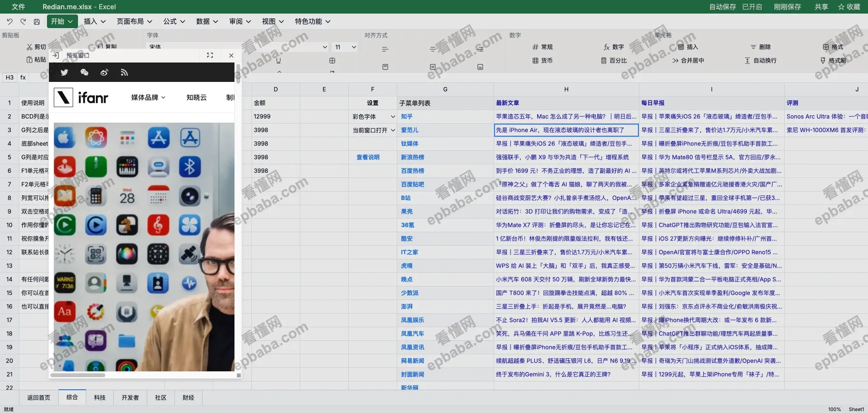
Task: Click the ifanr logo in preview
Action: click(81, 97)
